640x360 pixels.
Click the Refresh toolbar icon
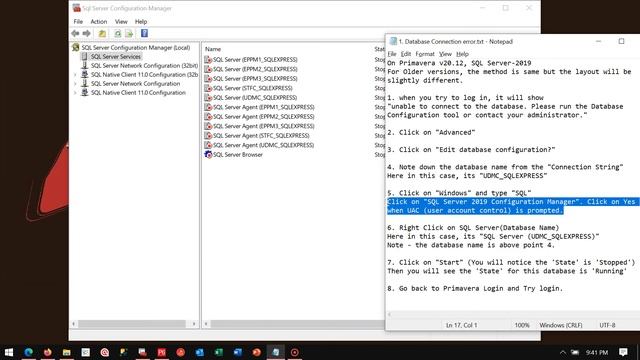coord(118,33)
